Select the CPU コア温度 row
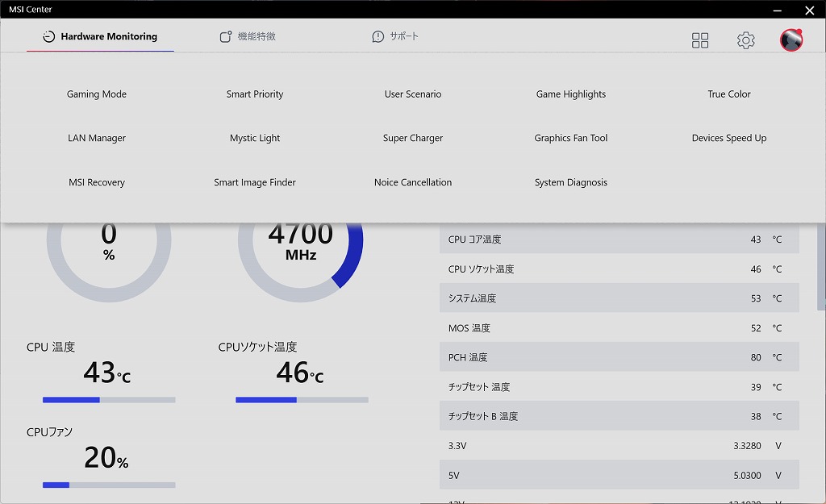 (x=619, y=239)
